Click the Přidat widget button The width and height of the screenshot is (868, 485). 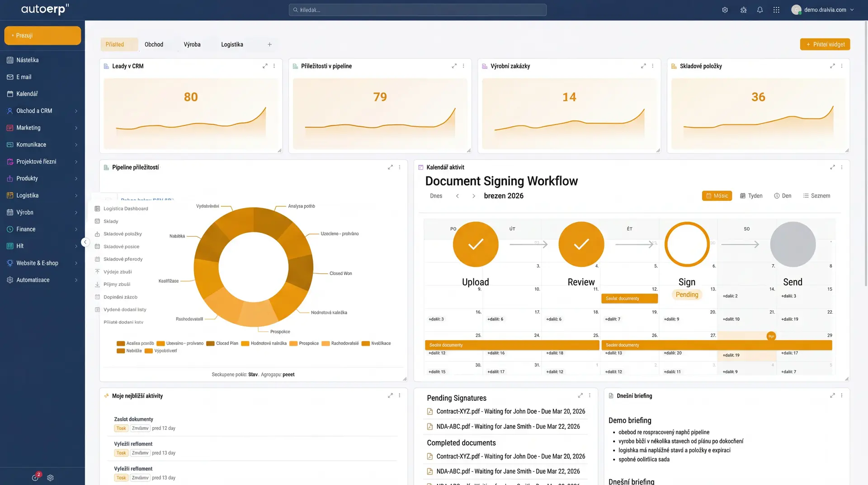click(x=825, y=44)
